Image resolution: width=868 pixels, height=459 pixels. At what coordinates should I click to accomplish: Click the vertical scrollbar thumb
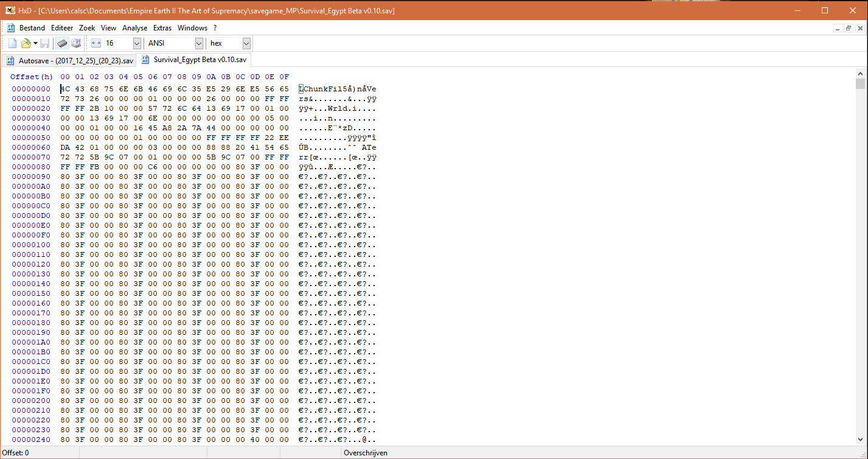click(x=859, y=84)
